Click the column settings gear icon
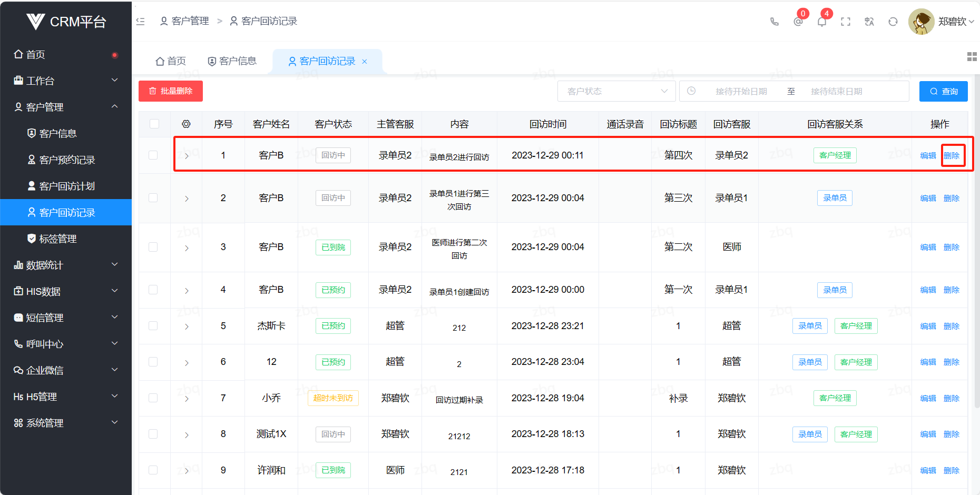 [186, 124]
